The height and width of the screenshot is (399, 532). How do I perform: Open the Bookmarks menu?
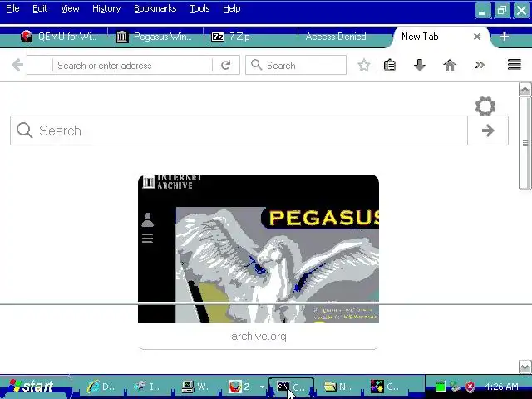coord(155,9)
